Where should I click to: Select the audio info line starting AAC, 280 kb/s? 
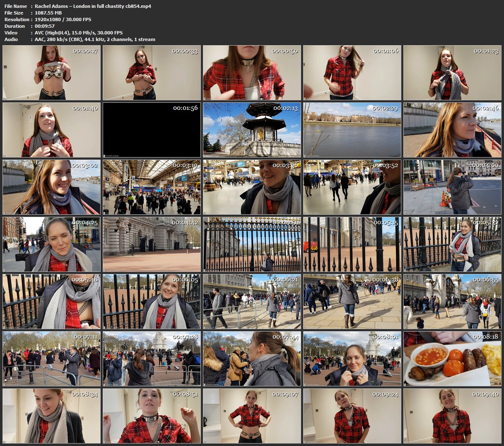tap(95, 39)
